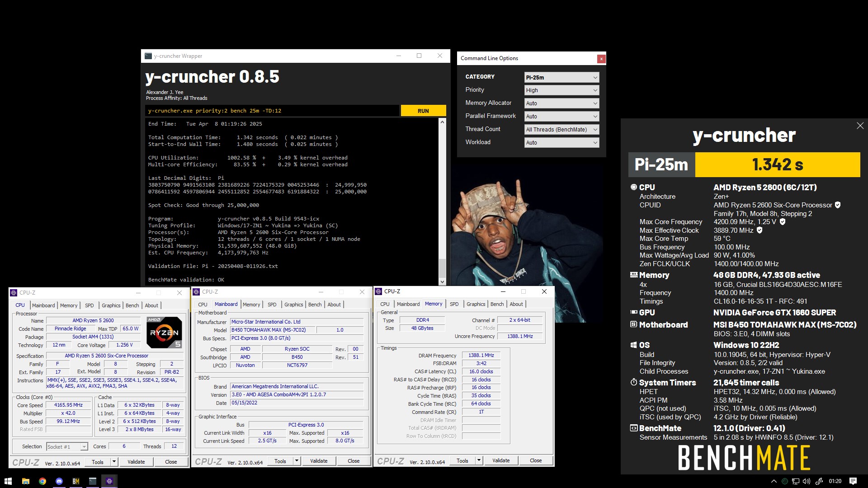Viewport: 868px width, 488px height.
Task: Click scroll-down arrow of console output
Action: coord(442,282)
